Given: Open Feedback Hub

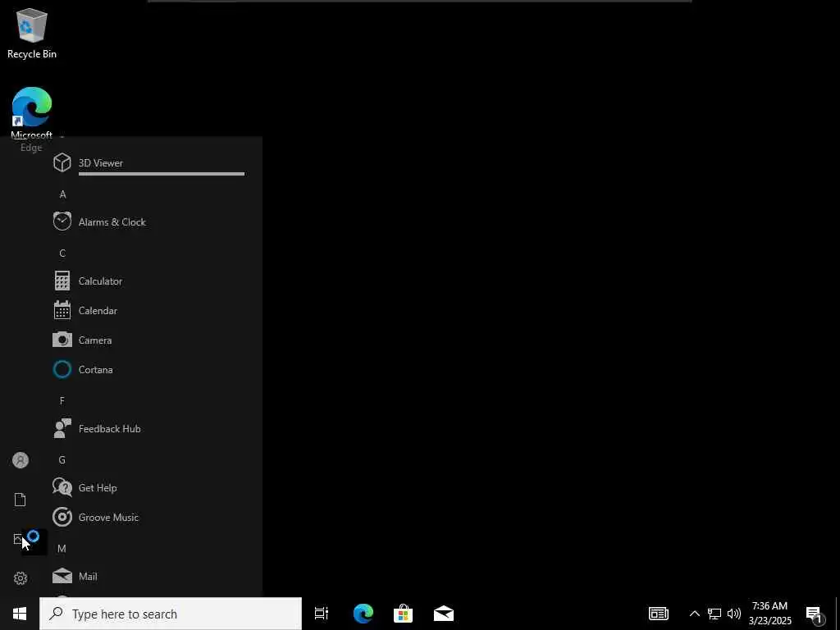Looking at the screenshot, I should (148, 428).
